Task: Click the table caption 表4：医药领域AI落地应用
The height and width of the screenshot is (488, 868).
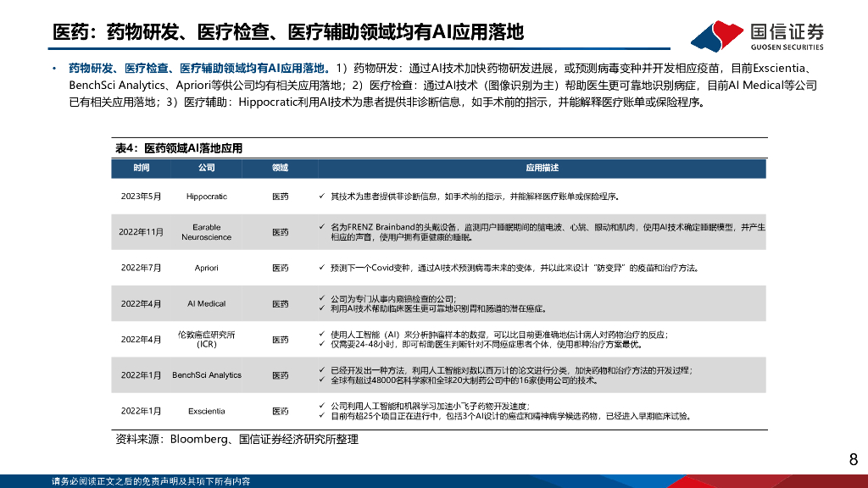Action: click(x=179, y=147)
